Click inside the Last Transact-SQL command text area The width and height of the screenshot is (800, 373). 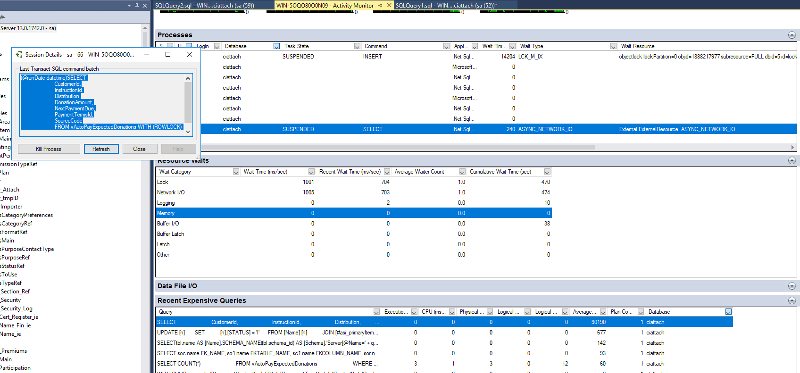tap(102, 106)
